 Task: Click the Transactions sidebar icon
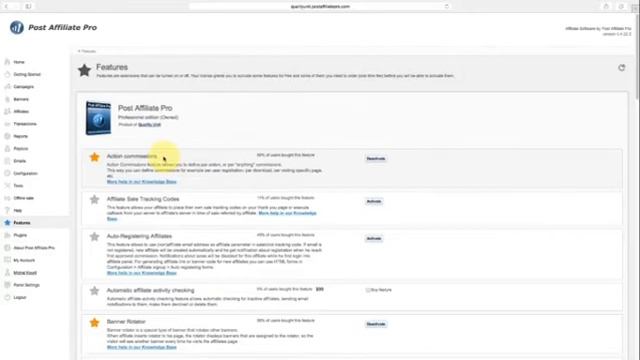click(x=7, y=124)
